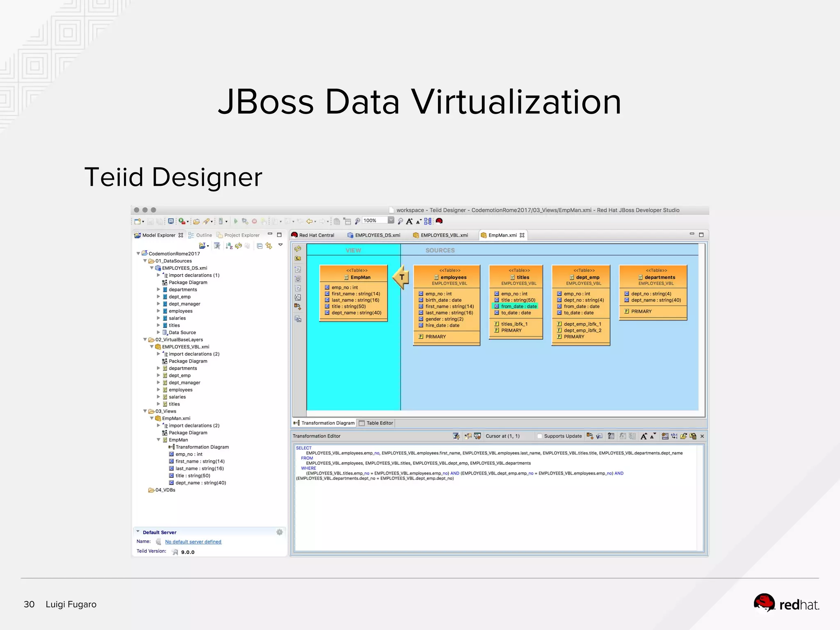Image resolution: width=840 pixels, height=630 pixels.
Task: Open the EMPLOYEES_VBL.xmi editor tab
Action: point(440,235)
